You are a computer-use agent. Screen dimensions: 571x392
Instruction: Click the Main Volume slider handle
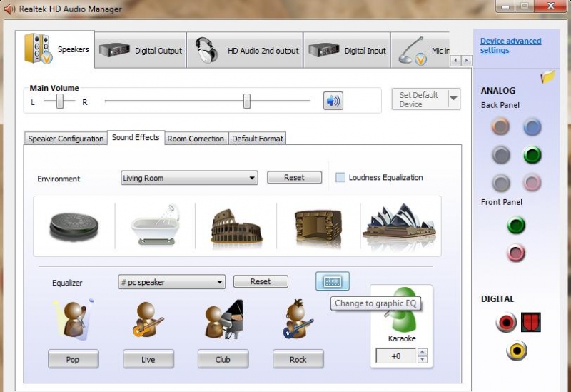pos(246,101)
